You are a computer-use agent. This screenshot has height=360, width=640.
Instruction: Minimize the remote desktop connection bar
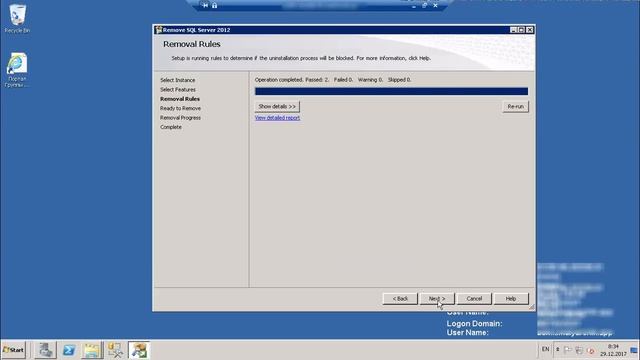(414, 6)
